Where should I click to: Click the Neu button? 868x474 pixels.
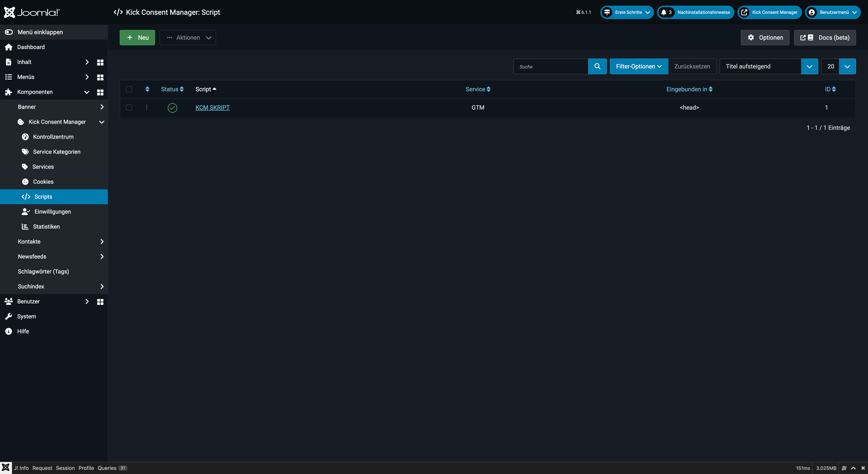pyautogui.click(x=137, y=37)
